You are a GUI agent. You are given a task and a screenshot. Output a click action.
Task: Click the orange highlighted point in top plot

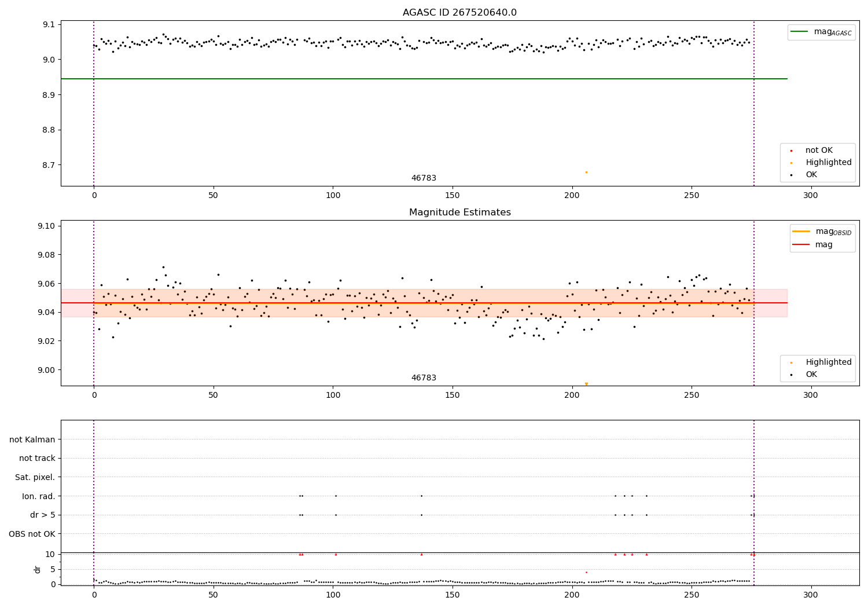[x=586, y=172]
